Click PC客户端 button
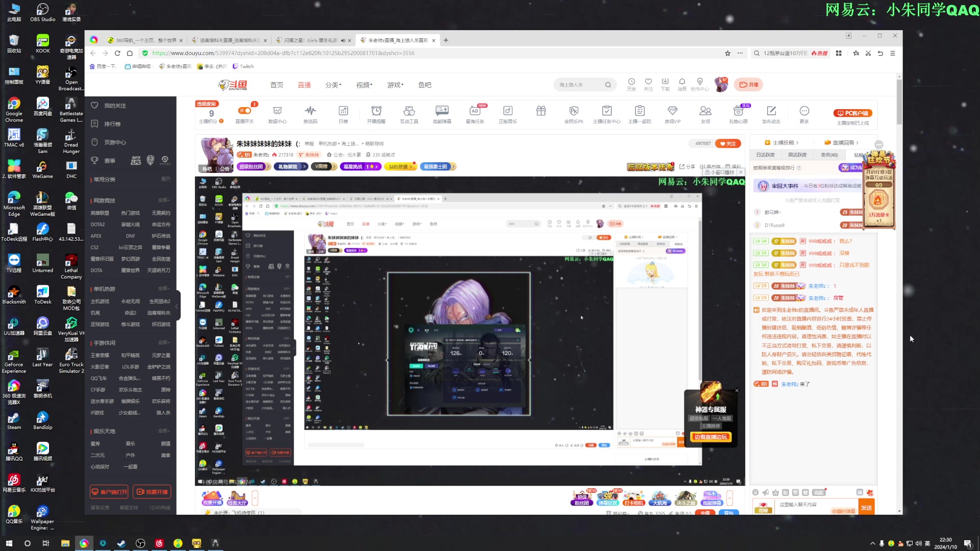980x551 pixels. (x=853, y=113)
